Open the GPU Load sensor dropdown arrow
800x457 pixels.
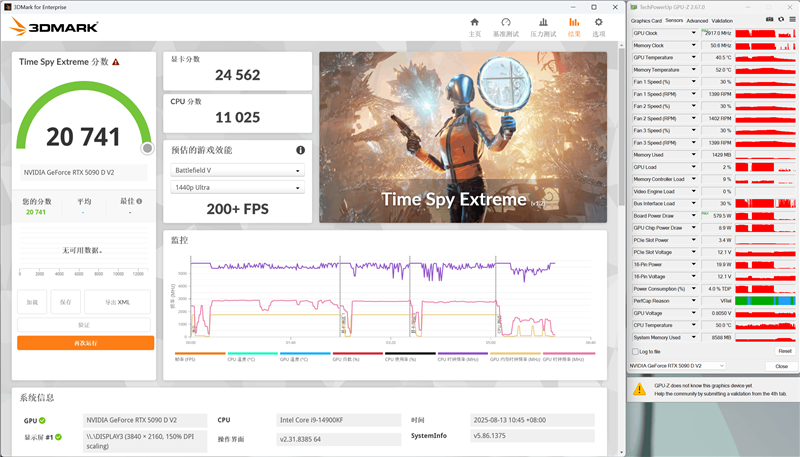693,167
